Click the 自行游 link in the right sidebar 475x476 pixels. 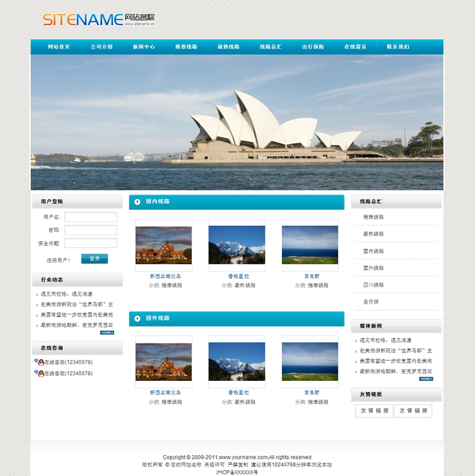(370, 302)
